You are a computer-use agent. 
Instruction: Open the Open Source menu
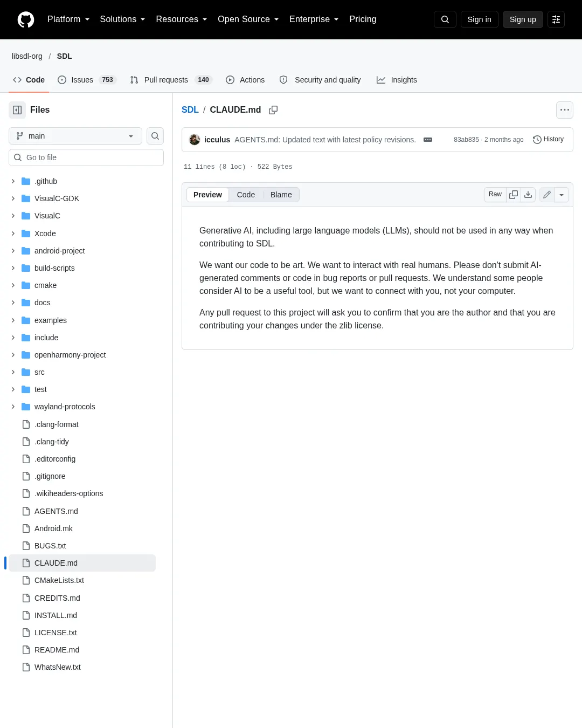248,19
